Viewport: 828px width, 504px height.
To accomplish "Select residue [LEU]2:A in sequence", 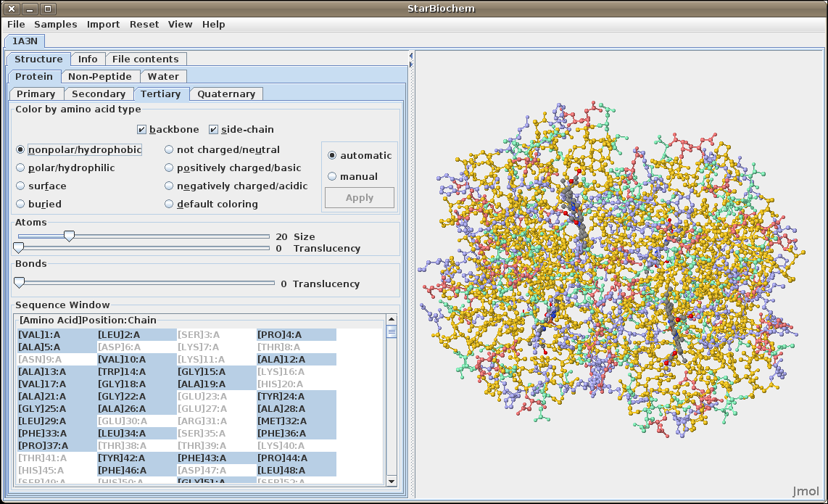I will [x=137, y=334].
